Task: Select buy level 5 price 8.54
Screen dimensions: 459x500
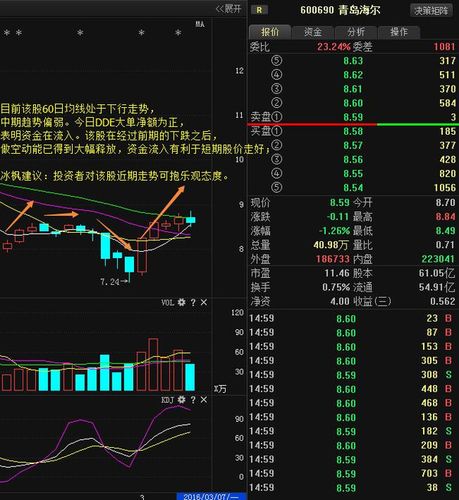Action: tap(353, 188)
